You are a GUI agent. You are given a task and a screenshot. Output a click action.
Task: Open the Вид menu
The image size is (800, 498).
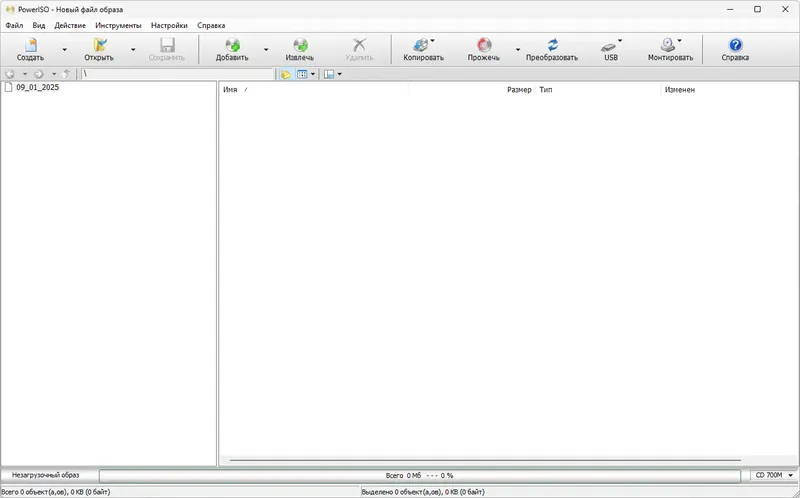tap(39, 25)
